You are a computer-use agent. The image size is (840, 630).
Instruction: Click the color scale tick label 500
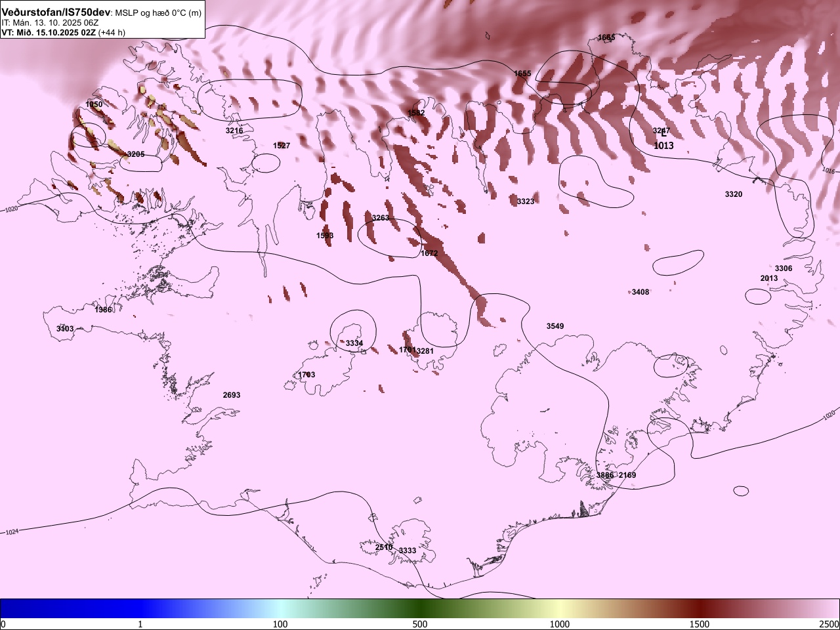420,623
